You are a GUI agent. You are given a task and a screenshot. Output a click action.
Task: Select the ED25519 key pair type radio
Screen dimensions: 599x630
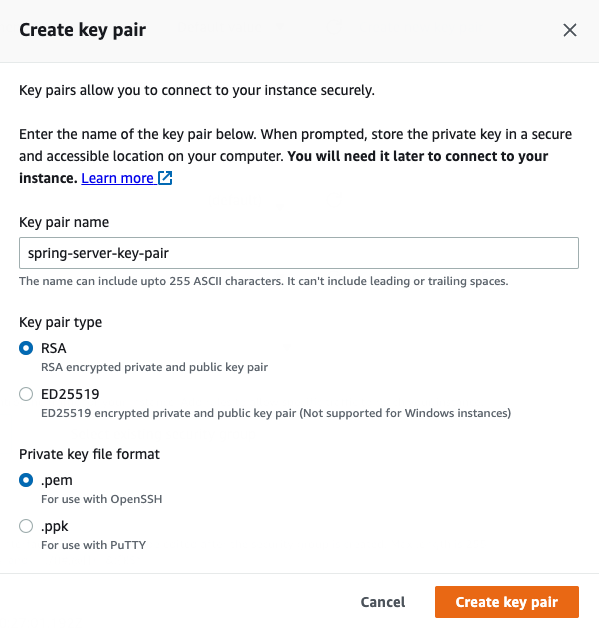pyautogui.click(x=26, y=394)
